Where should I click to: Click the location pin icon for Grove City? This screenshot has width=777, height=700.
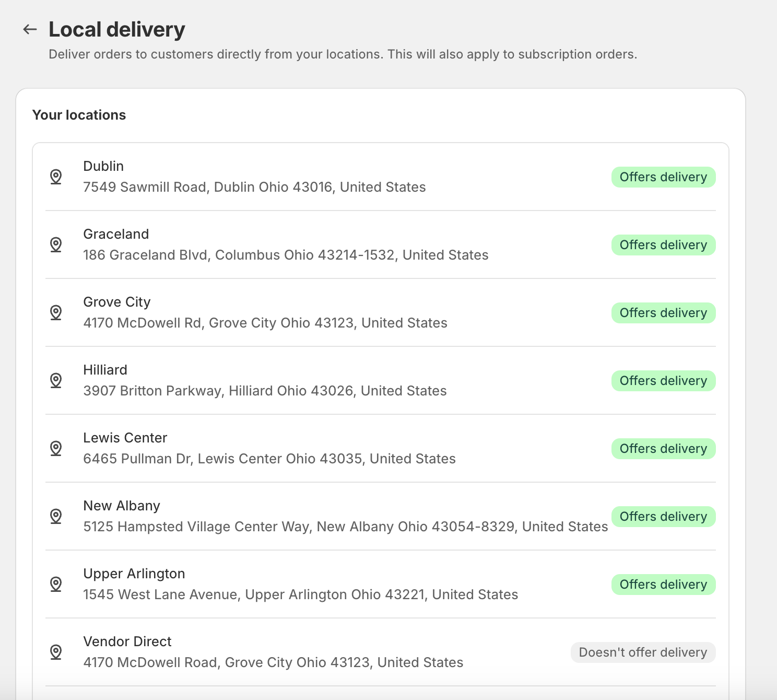coord(56,312)
